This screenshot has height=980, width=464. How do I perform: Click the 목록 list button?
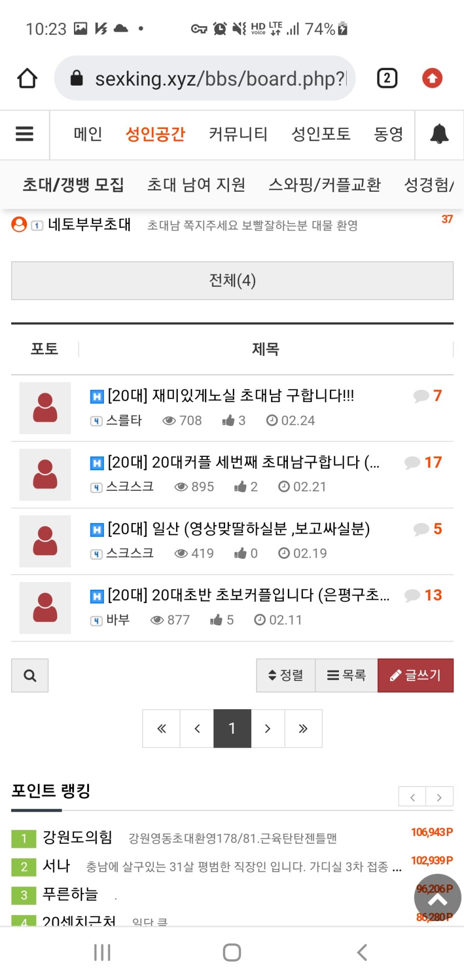pyautogui.click(x=346, y=675)
